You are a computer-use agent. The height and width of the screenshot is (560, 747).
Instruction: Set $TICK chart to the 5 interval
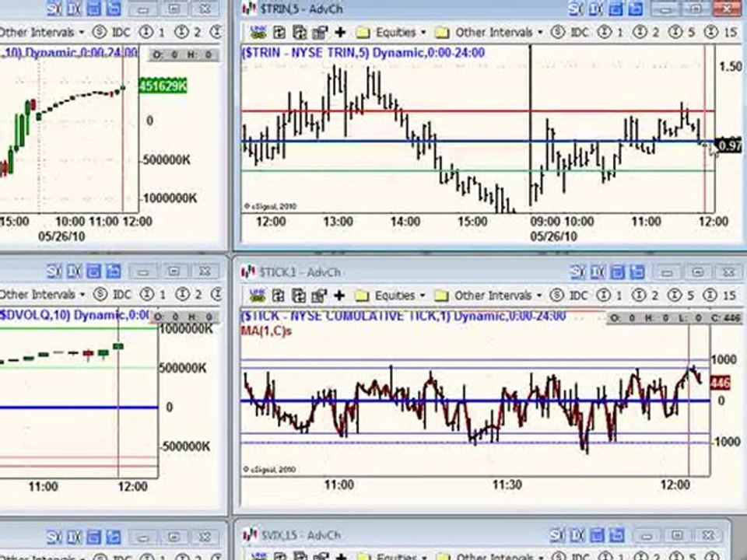[681, 296]
